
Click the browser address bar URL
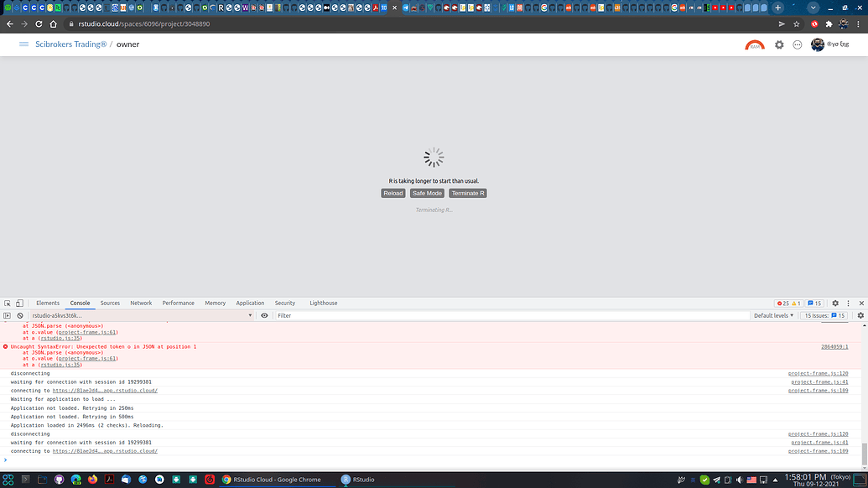(144, 23)
